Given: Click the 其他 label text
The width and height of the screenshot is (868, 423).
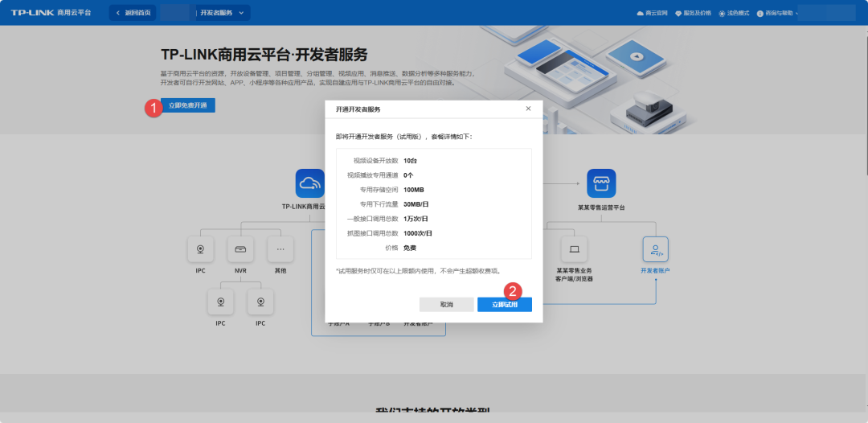Looking at the screenshot, I should pyautogui.click(x=280, y=271).
